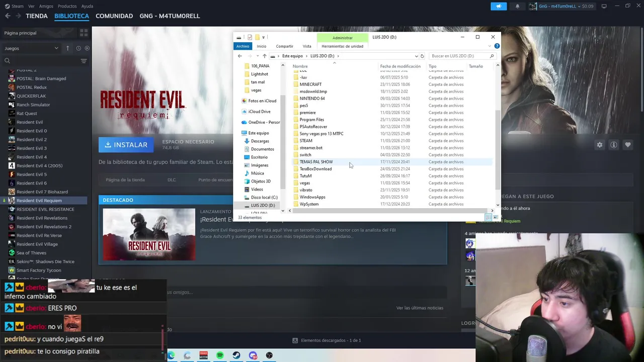Switch to Inicio ribbon tab in Explorer
Viewport: 644px width, 362px height.
(261, 46)
